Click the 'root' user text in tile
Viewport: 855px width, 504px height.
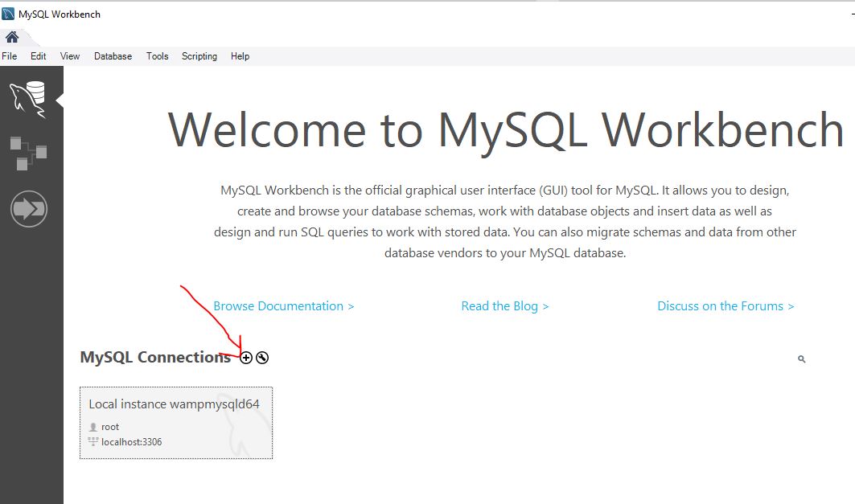click(110, 427)
